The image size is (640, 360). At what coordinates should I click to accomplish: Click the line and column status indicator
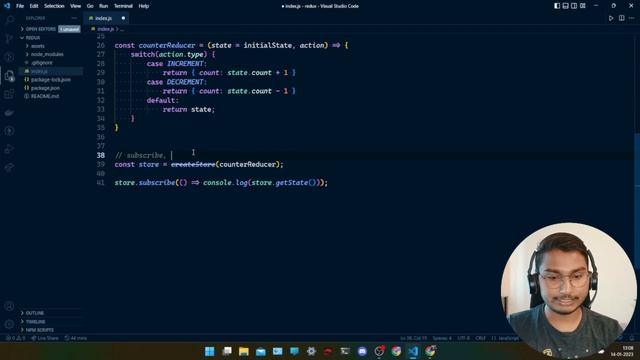click(413, 338)
